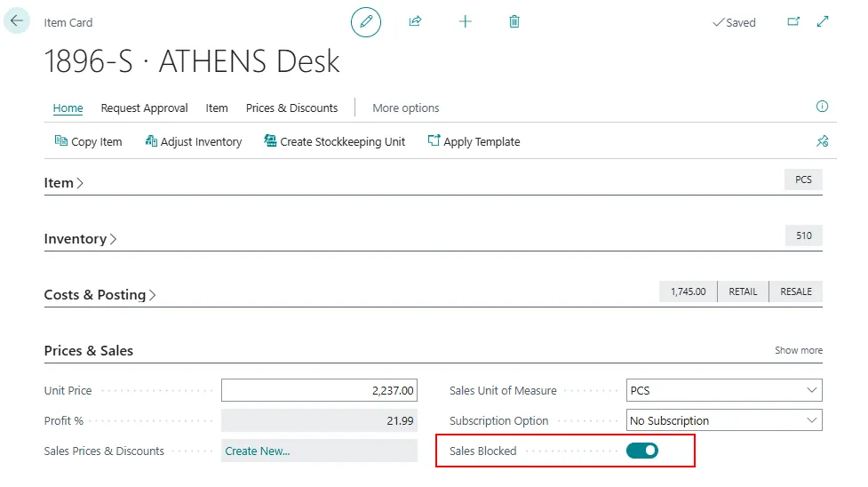The width and height of the screenshot is (868, 487).
Task: Click the Copy Item action
Action: (x=88, y=142)
